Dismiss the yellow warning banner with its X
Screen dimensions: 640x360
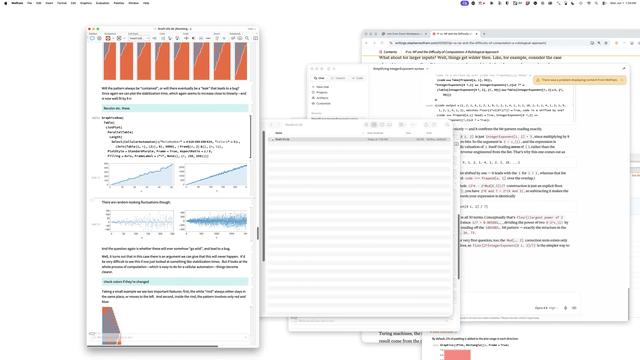coord(622,80)
